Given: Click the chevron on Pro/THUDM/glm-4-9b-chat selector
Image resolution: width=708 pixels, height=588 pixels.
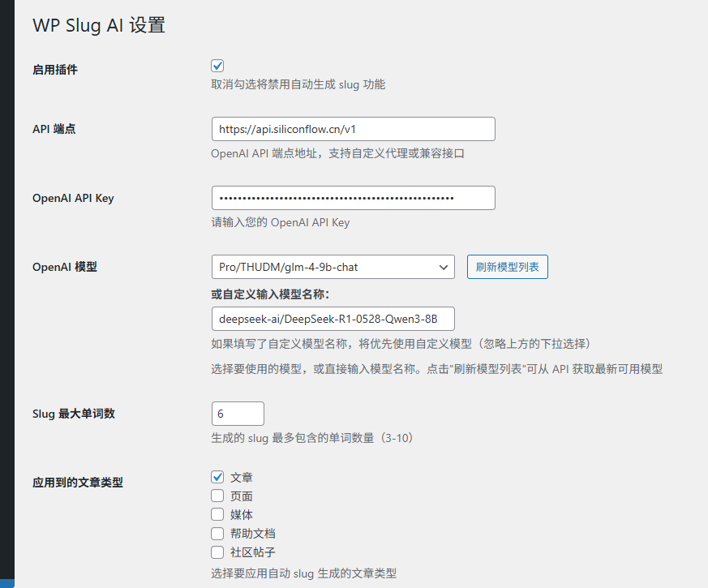Looking at the screenshot, I should (x=444, y=267).
